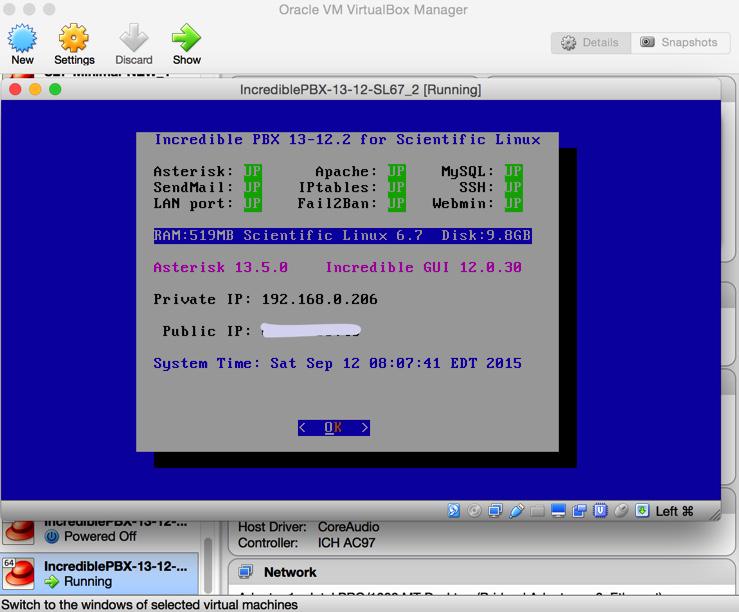Click the MySQL UP status indicator
Image resolution: width=739 pixels, height=612 pixels.
[x=514, y=171]
